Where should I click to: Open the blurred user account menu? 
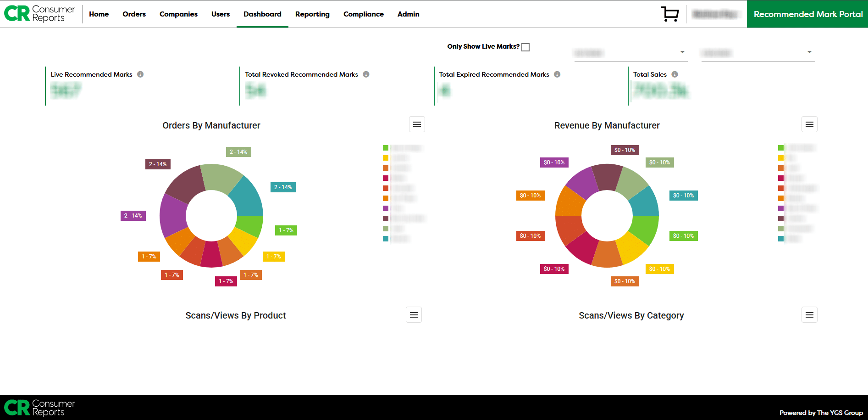[x=715, y=14]
